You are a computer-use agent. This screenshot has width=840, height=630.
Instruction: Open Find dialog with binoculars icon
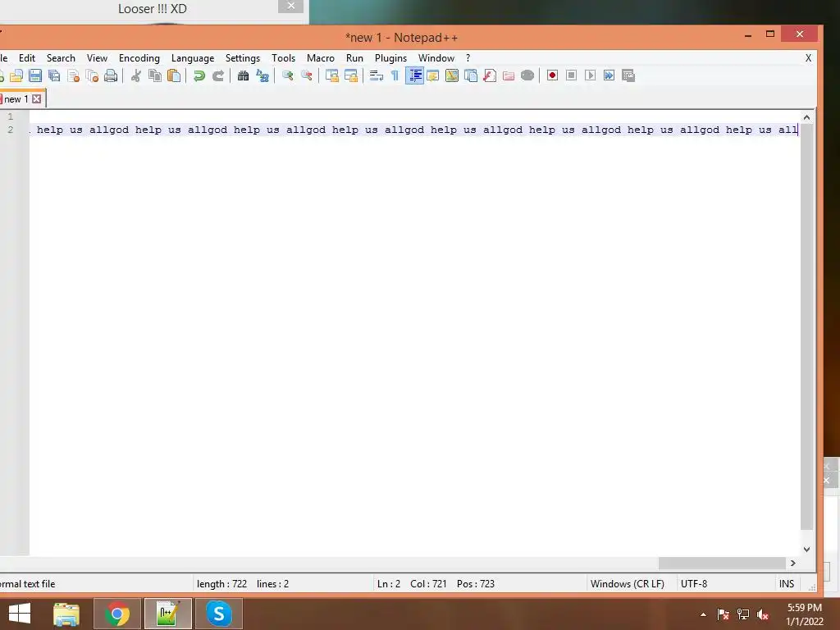[x=243, y=75]
